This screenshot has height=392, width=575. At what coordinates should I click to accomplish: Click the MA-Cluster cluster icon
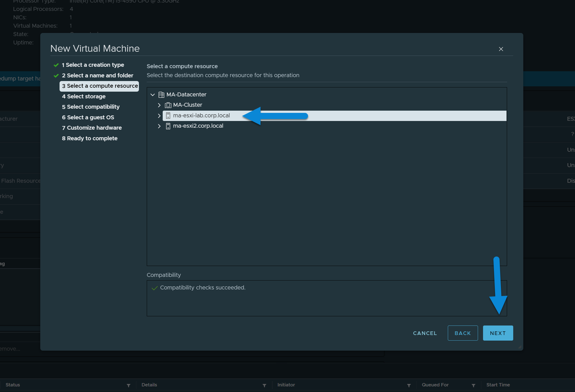[x=168, y=105]
